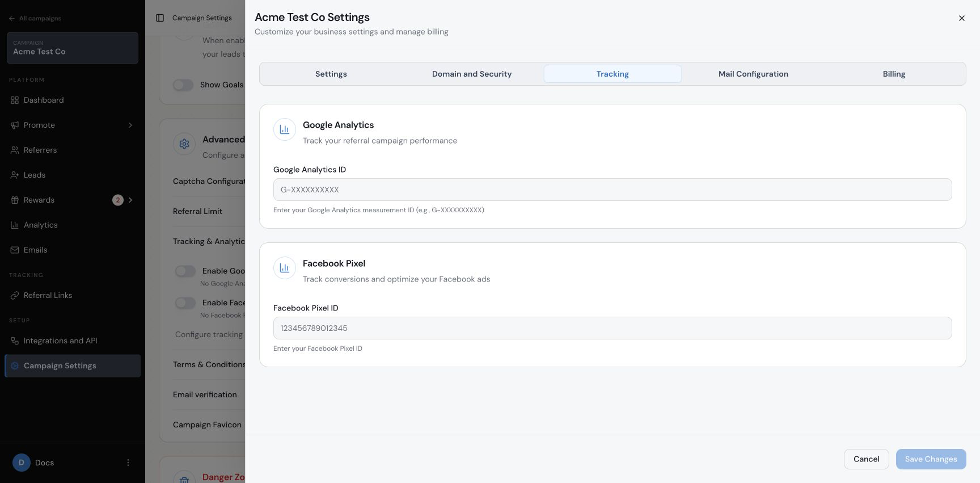Screen dimensions: 980x483
Task: Open the Analytics sidebar icon
Action: [x=15, y=225]
